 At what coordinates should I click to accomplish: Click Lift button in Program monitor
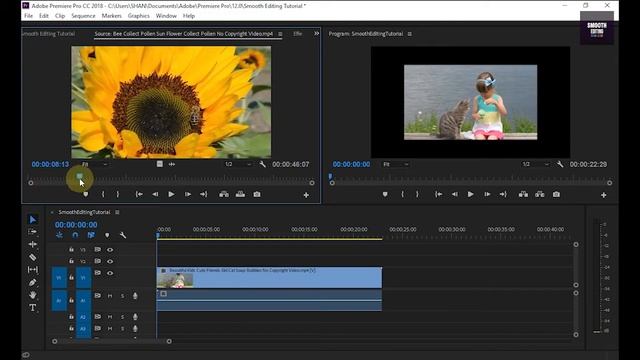523,194
